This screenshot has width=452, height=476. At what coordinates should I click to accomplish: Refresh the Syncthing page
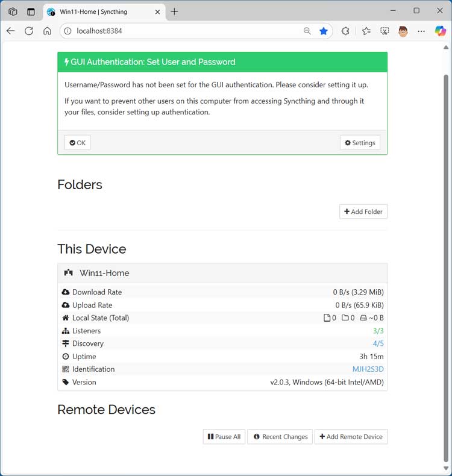point(29,31)
